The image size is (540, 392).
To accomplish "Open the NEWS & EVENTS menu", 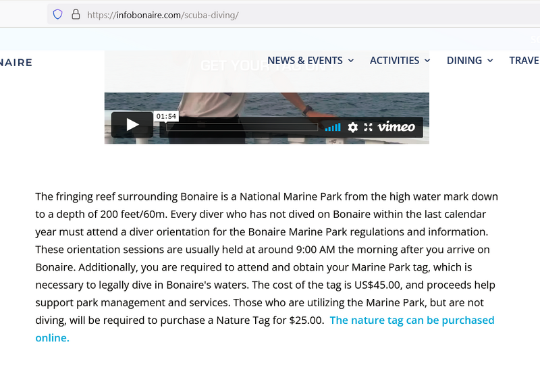I will [304, 61].
